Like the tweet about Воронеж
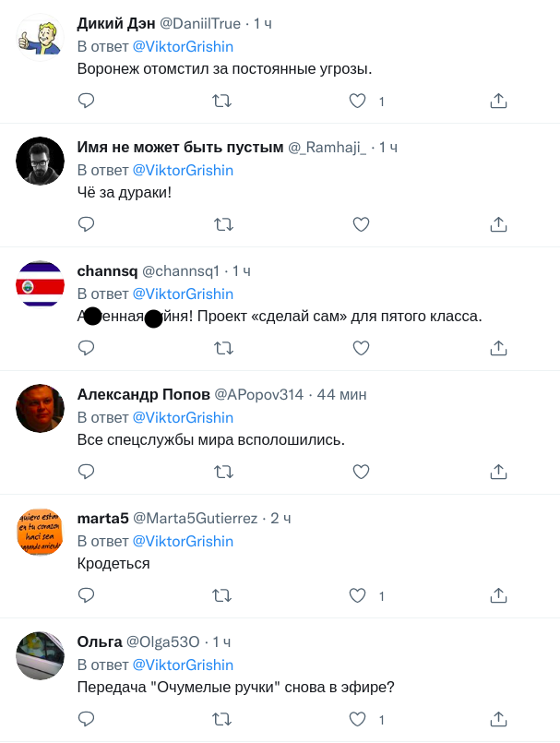 coord(358,101)
